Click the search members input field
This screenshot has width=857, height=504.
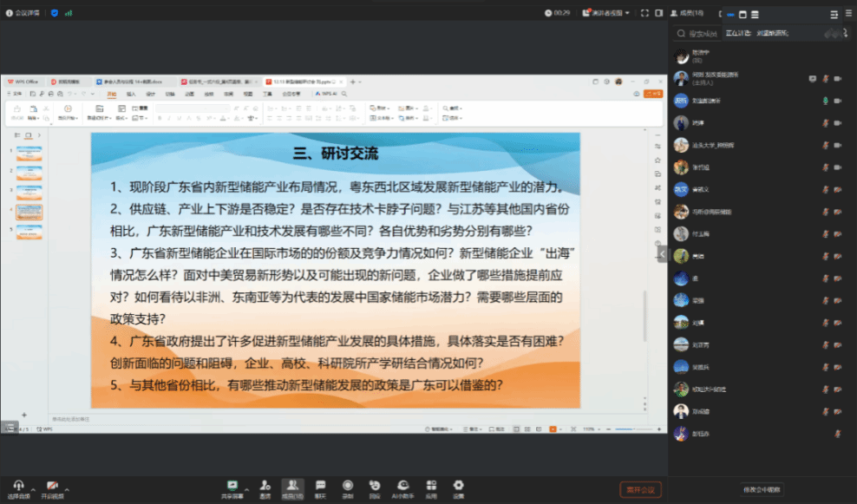pos(703,34)
